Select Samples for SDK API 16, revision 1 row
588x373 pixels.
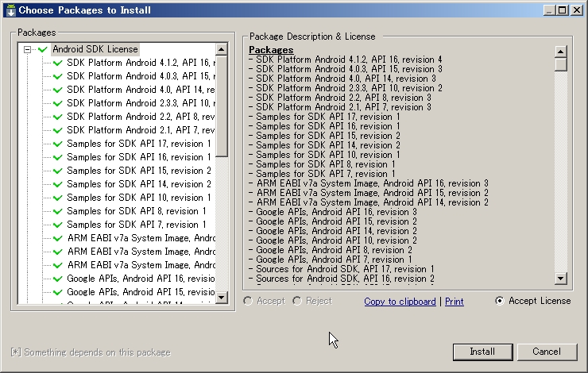click(x=139, y=157)
